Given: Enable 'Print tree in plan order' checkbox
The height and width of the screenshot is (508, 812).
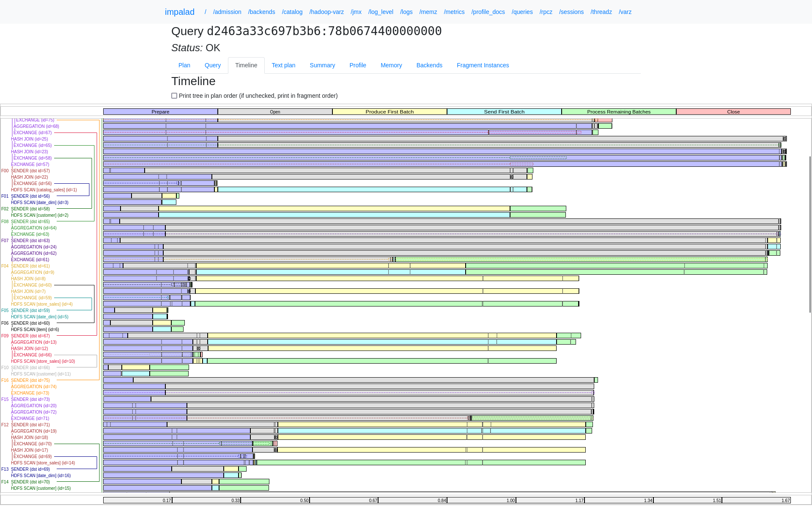Looking at the screenshot, I should point(174,96).
